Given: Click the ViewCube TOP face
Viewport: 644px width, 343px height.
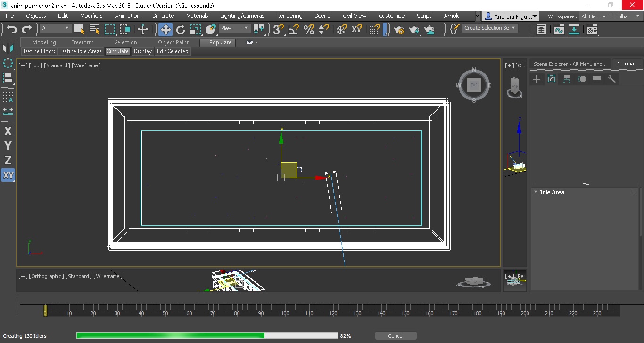Looking at the screenshot, I should point(474,85).
